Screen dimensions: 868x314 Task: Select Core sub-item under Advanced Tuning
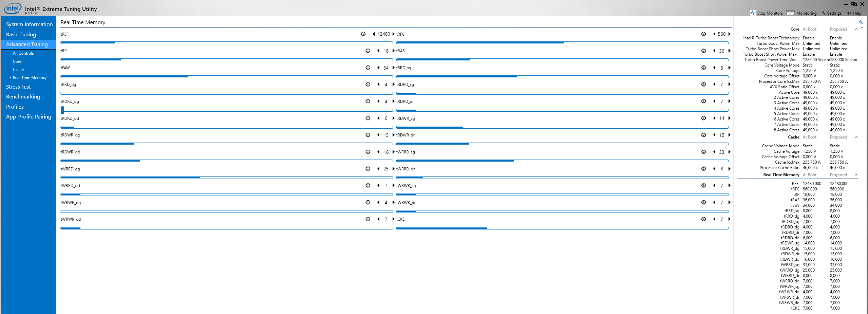click(17, 61)
